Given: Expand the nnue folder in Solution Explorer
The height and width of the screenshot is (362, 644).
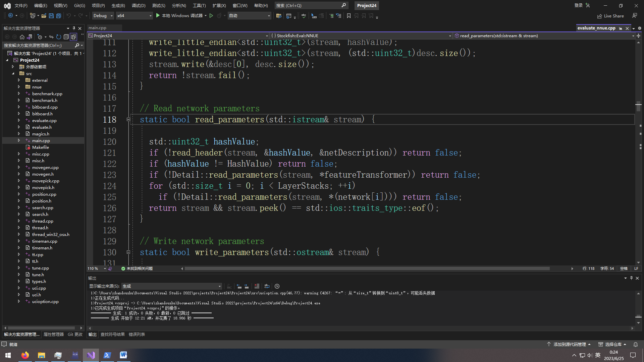Looking at the screenshot, I should [19, 87].
